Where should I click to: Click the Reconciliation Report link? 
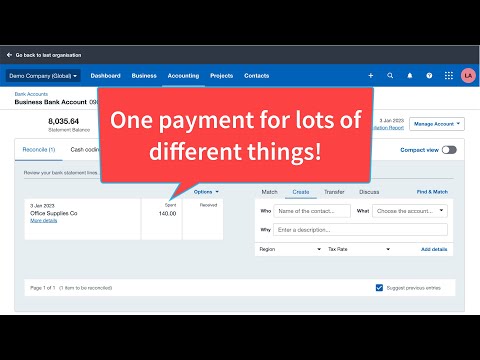pos(389,128)
